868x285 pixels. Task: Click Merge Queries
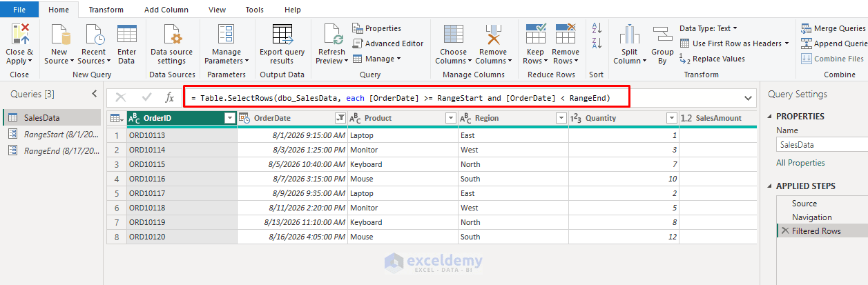pos(833,28)
